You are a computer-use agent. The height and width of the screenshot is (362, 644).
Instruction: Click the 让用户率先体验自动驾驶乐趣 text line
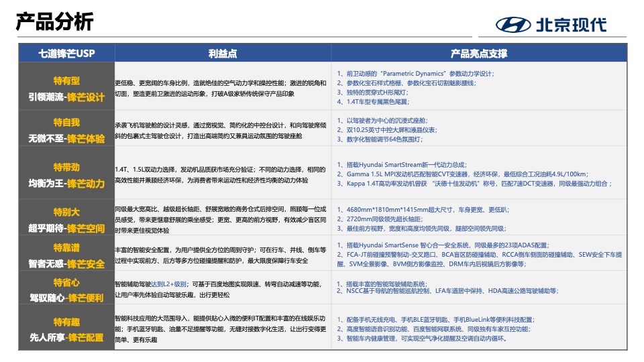[172, 295]
